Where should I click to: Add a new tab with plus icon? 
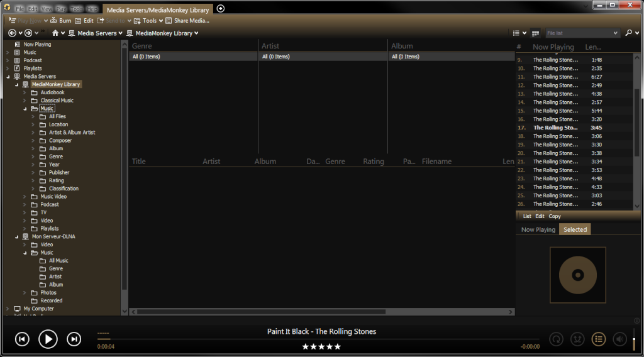click(221, 9)
